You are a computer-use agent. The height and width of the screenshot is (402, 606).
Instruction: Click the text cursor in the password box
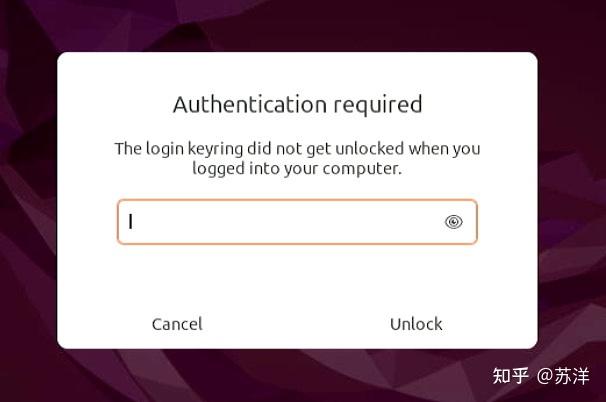(x=131, y=222)
